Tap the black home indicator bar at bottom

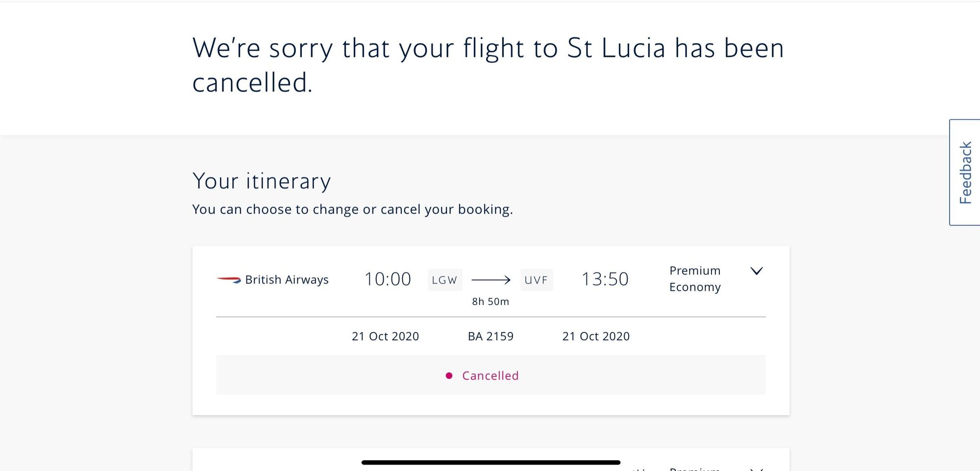490,462
